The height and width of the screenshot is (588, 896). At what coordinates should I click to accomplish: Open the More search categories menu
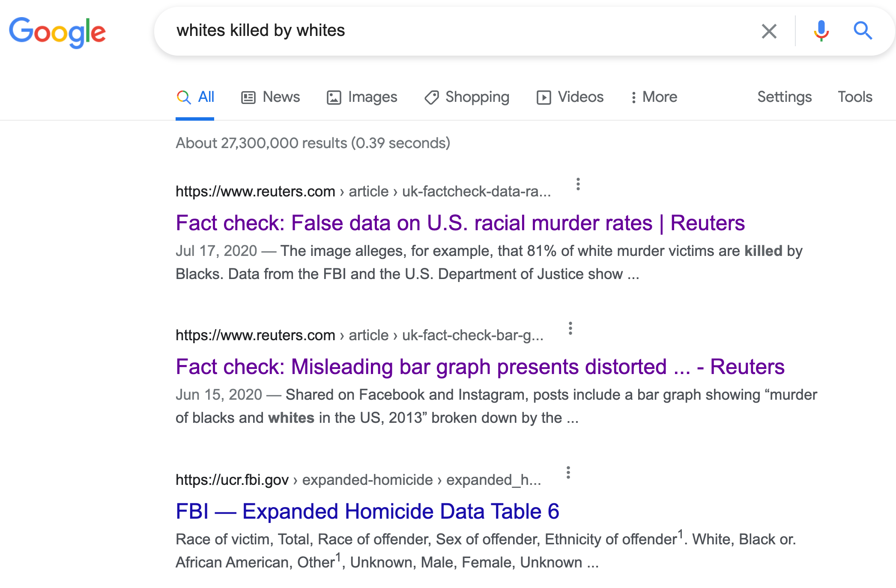click(x=654, y=97)
